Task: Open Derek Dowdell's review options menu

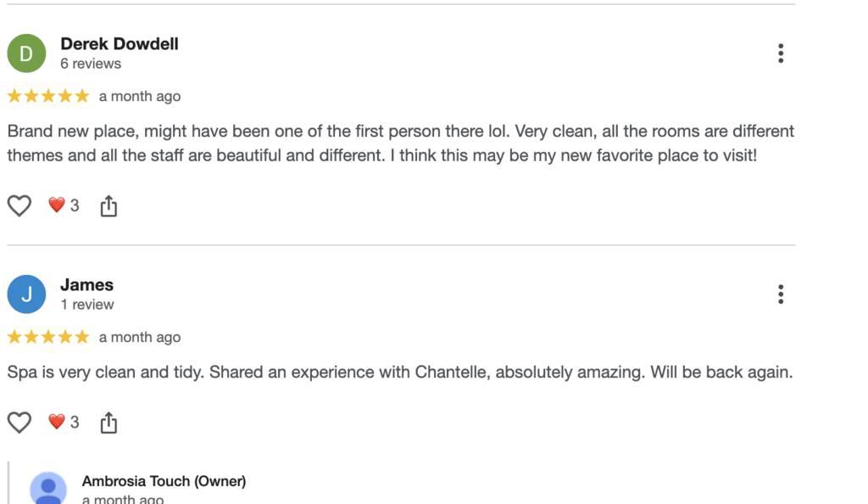Action: [780, 53]
